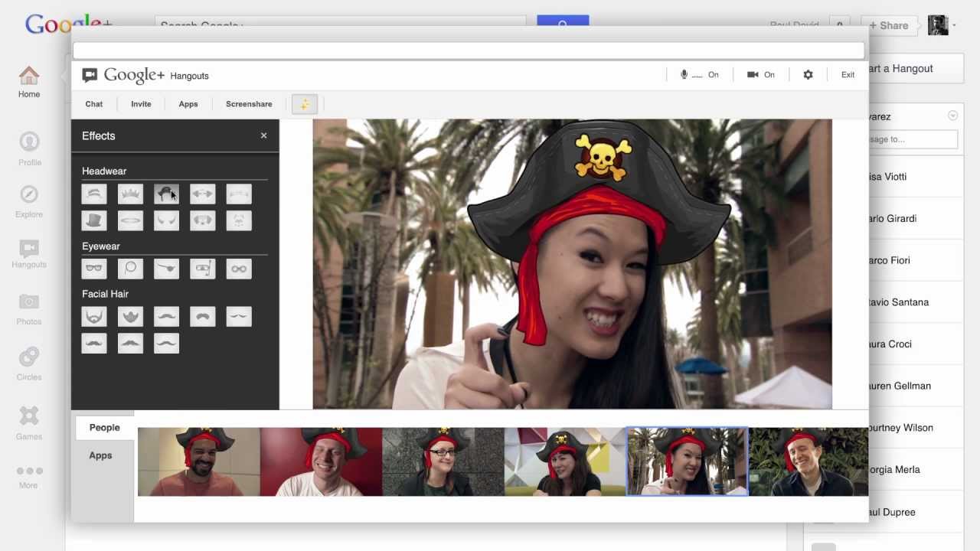The height and width of the screenshot is (551, 980).
Task: Open Photos in Google+ sidebar
Action: [29, 310]
